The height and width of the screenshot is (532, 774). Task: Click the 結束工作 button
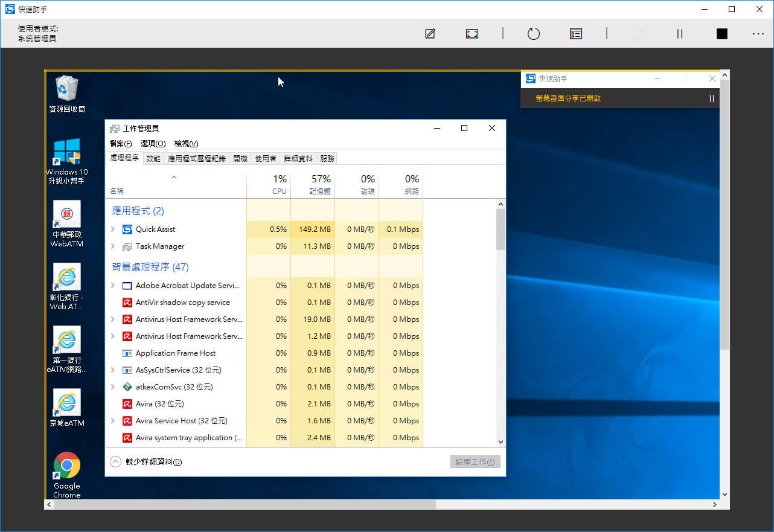click(x=475, y=462)
